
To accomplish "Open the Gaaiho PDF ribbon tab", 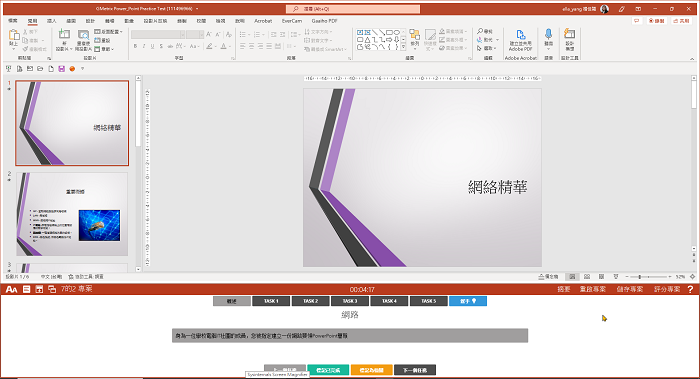I will (325, 21).
